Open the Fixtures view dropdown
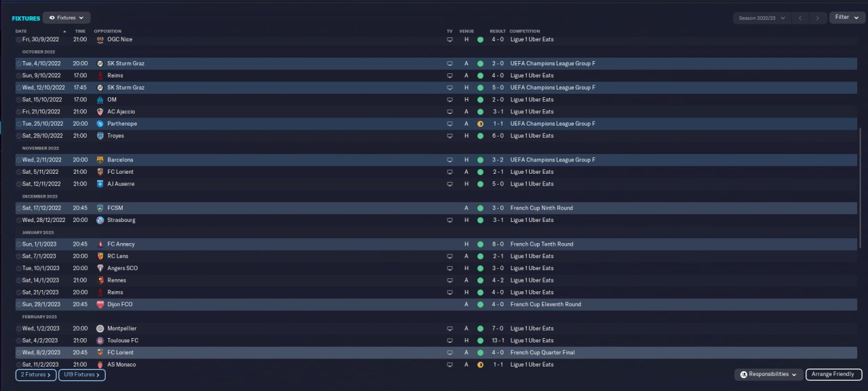Image resolution: width=868 pixels, height=391 pixels. (66, 18)
